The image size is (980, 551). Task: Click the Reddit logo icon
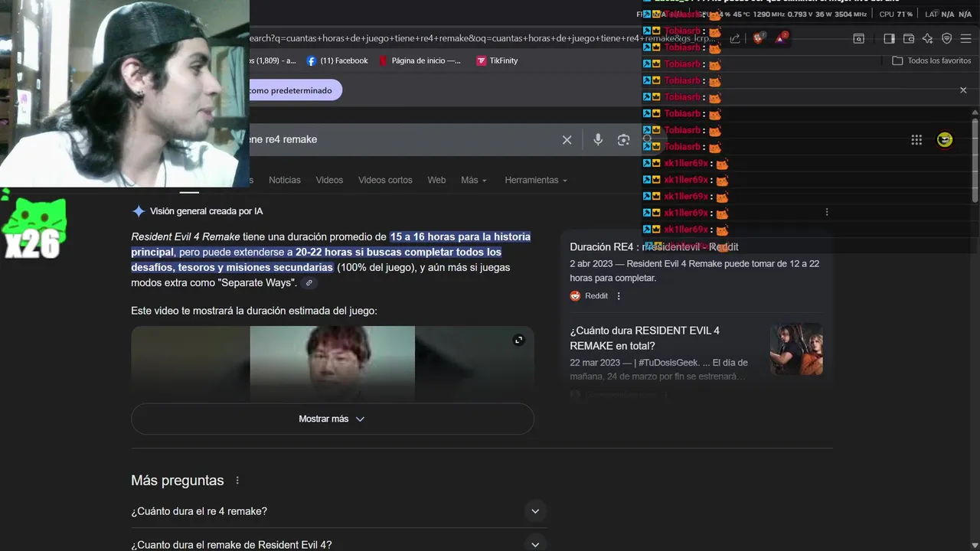tap(575, 296)
